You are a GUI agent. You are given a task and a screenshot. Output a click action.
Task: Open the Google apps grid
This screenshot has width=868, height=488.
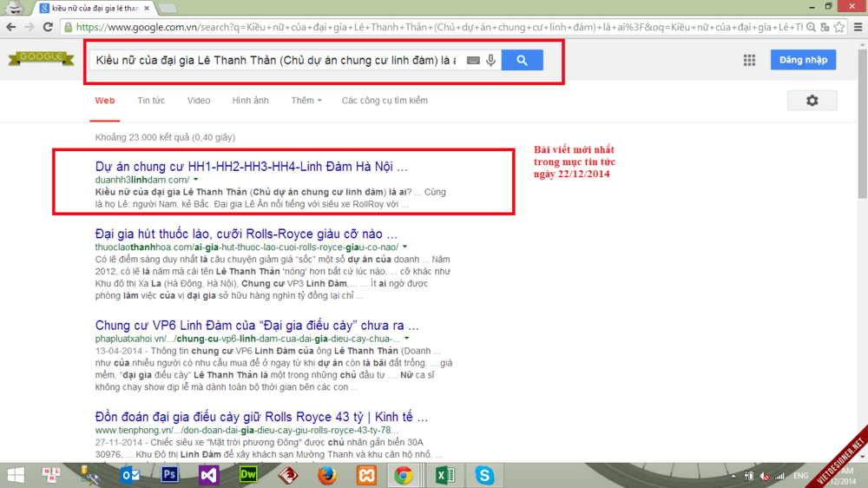coord(750,60)
